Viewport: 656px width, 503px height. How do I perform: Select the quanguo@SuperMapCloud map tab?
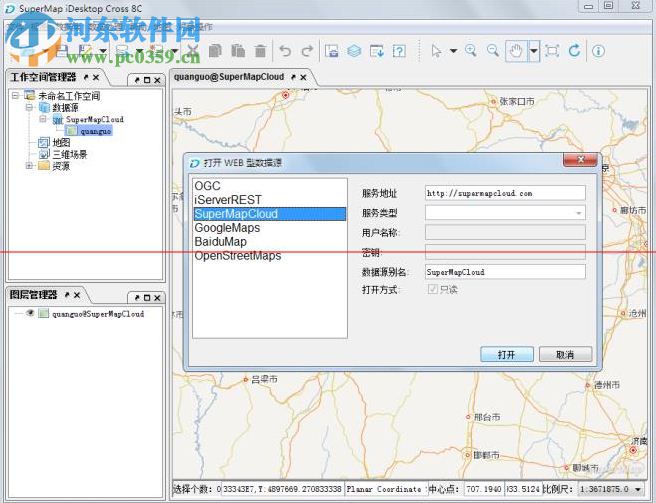click(x=229, y=77)
